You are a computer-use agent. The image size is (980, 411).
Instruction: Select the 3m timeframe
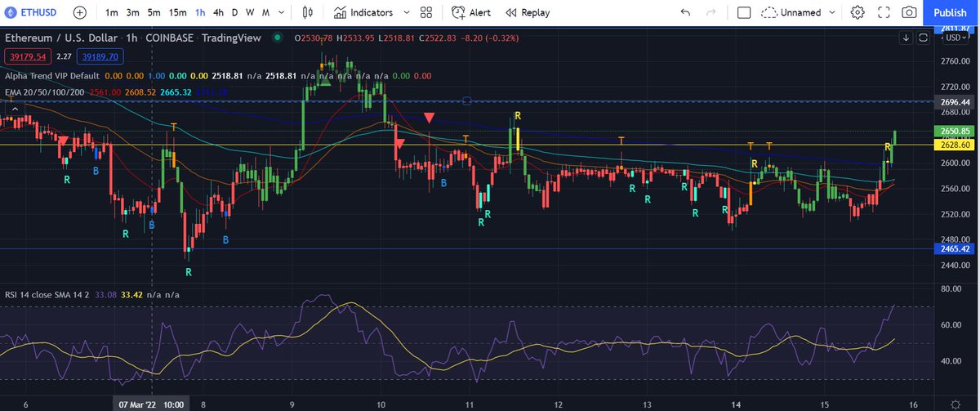(x=133, y=12)
